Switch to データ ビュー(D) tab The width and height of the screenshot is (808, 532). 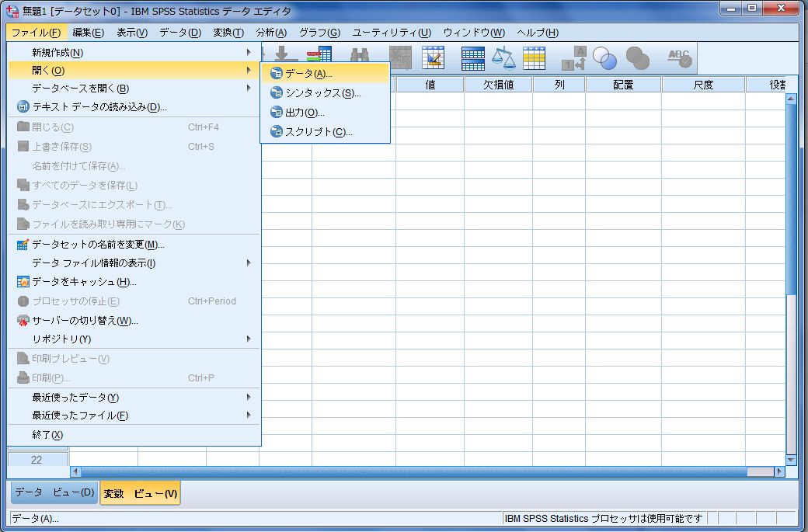click(54, 492)
